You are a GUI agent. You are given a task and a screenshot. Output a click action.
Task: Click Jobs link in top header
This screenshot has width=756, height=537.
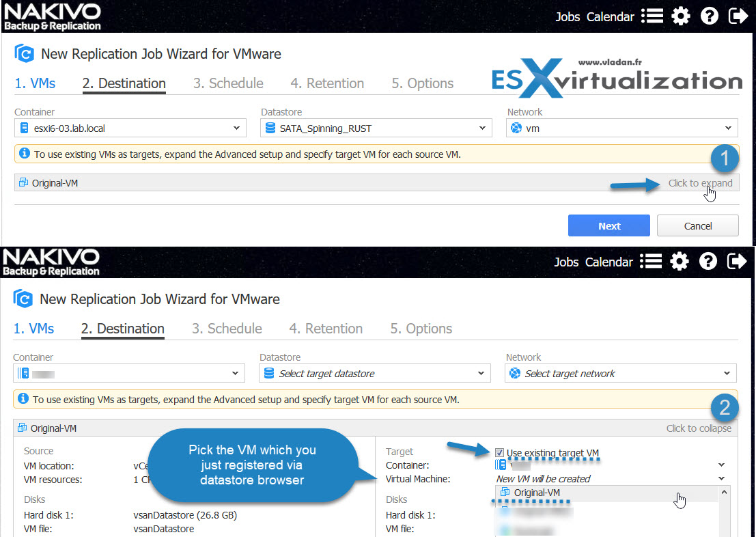pyautogui.click(x=568, y=17)
